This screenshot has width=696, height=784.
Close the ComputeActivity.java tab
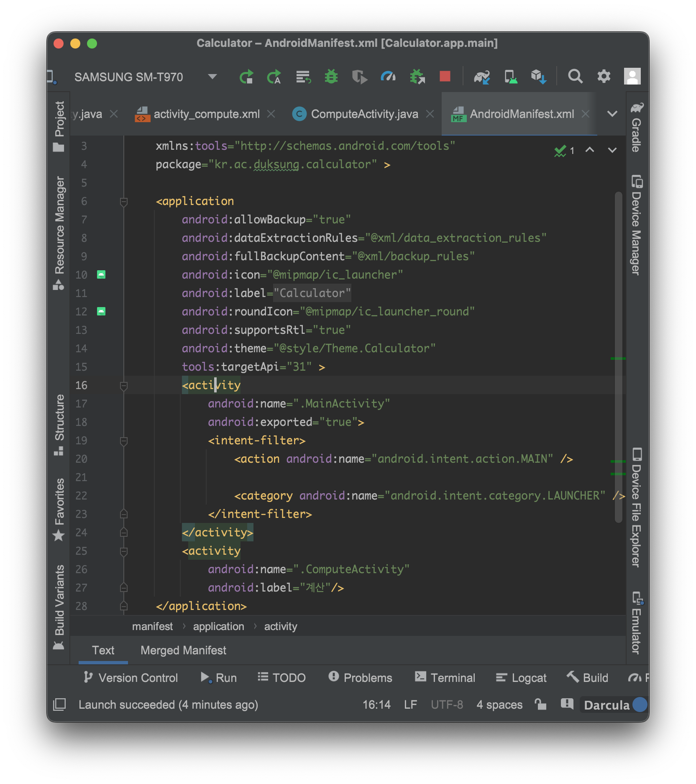point(430,114)
